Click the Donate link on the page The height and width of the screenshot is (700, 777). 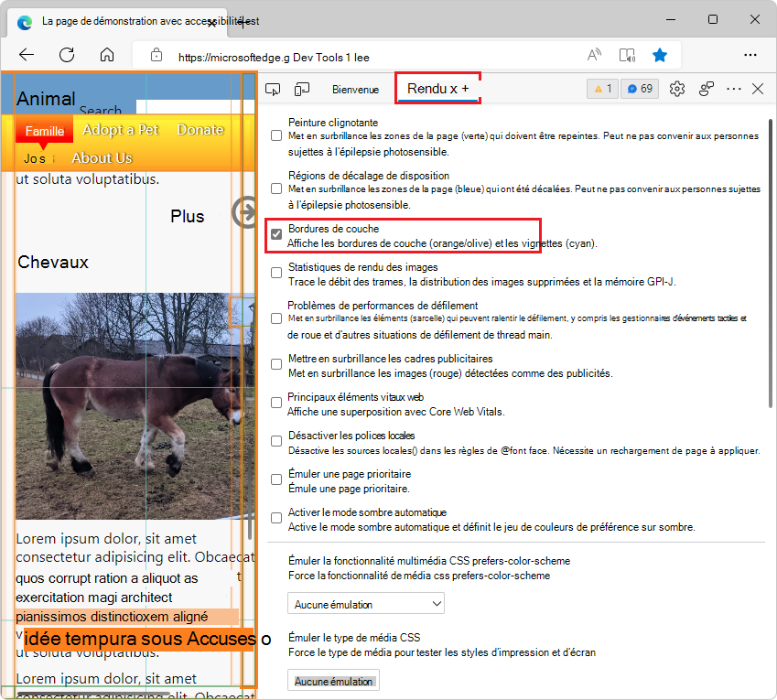200,129
